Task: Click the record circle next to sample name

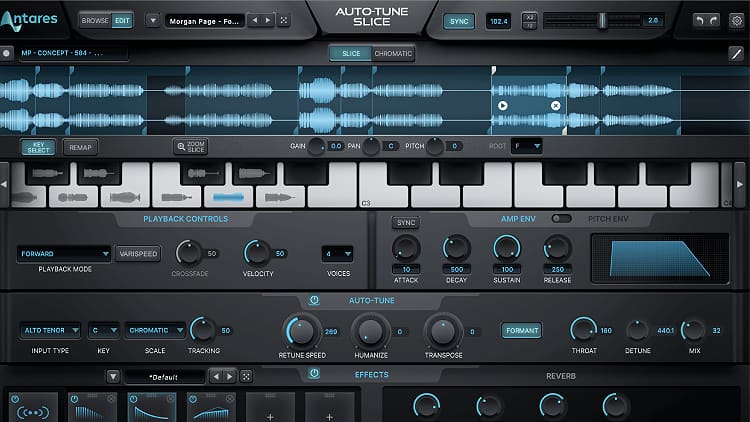Action: click(x=6, y=53)
